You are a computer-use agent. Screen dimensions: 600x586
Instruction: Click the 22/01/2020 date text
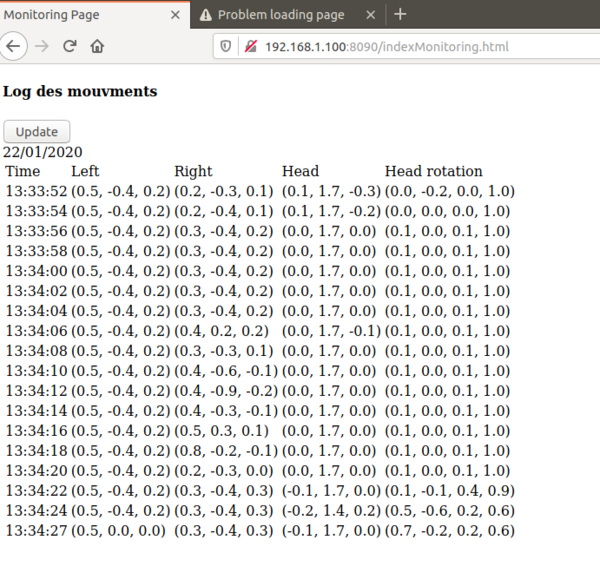pos(43,152)
